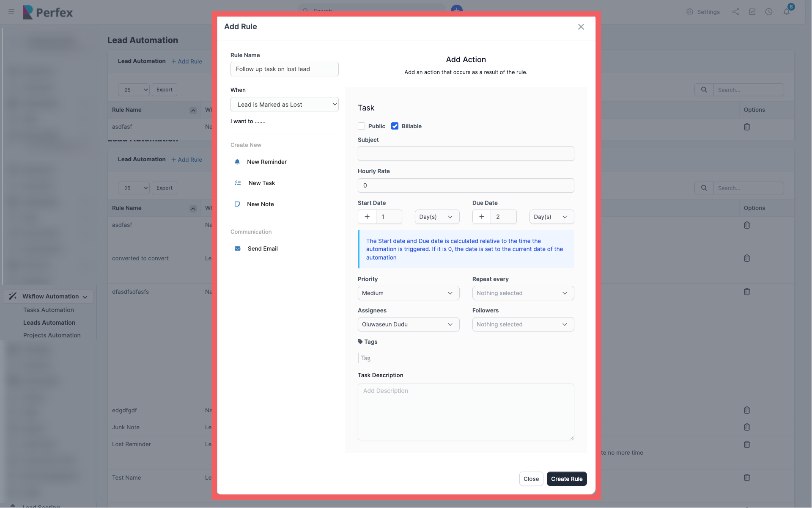812x508 pixels.
Task: Click the Tags icon above the tag field
Action: [359, 341]
